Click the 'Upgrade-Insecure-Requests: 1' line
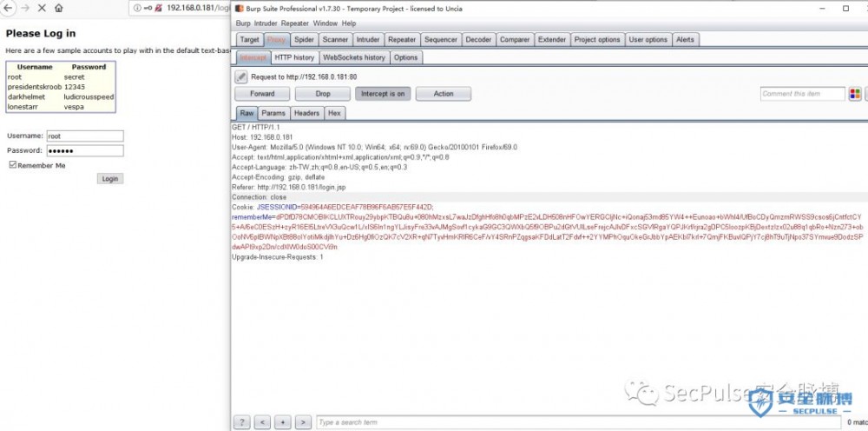 point(278,257)
